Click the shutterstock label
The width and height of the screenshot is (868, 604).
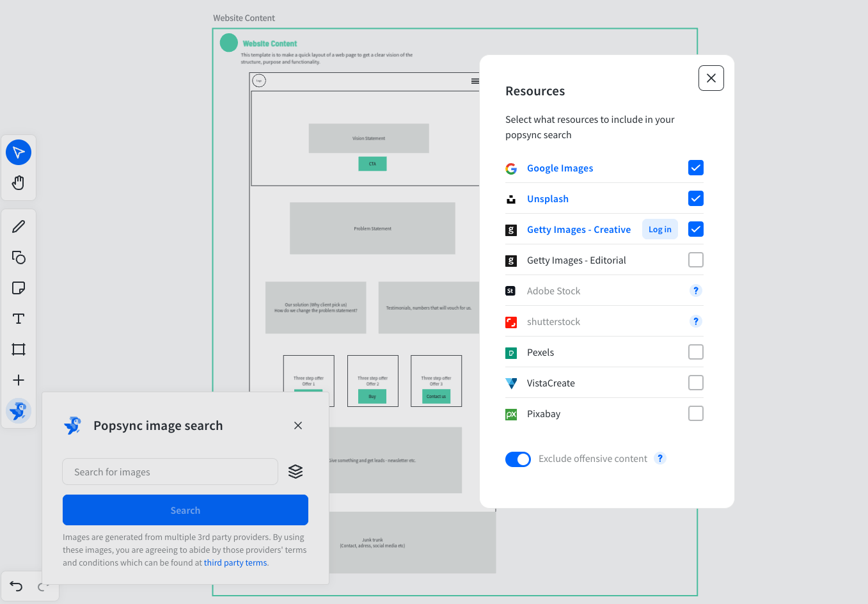553,322
